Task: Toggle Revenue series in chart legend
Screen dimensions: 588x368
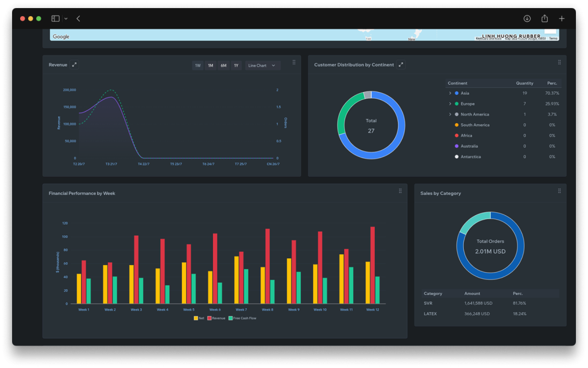Action: 216,318
